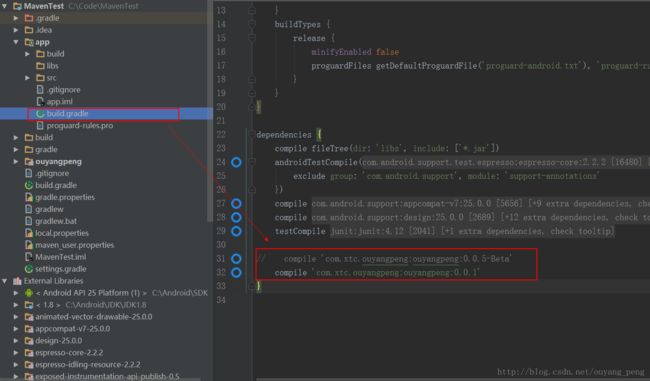Click the External Libraries icon
This screenshot has width=650, height=381.
tap(17, 281)
